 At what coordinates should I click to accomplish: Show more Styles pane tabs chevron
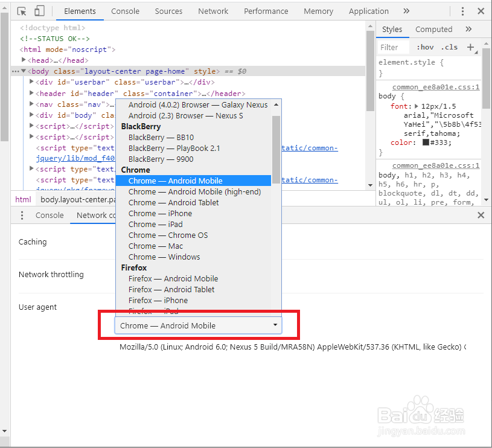point(468,29)
